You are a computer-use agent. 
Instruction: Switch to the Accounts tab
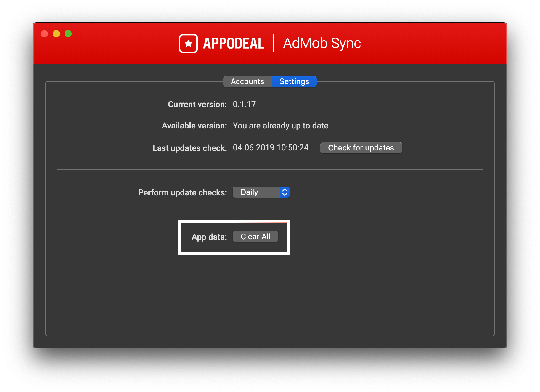[x=247, y=81]
